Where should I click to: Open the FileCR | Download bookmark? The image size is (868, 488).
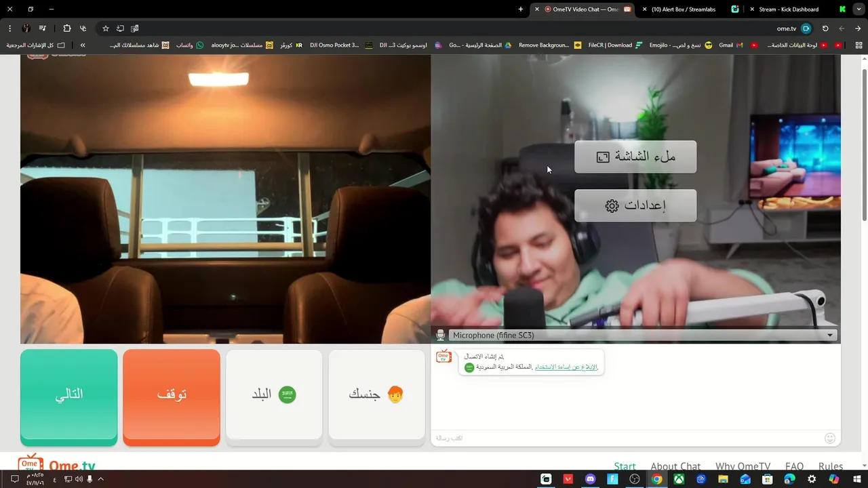click(x=615, y=45)
